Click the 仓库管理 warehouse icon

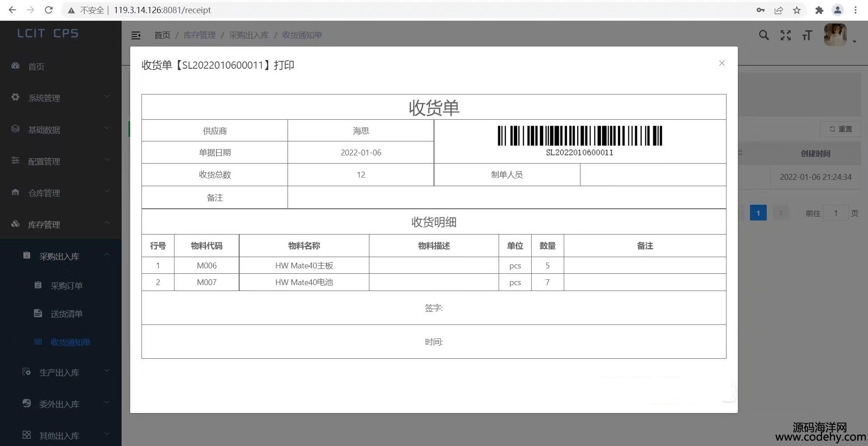[x=15, y=192]
